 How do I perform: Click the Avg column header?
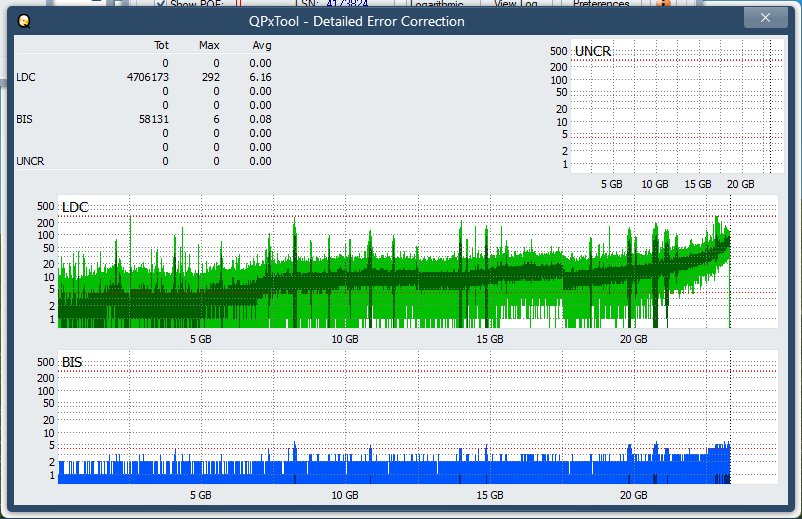(x=262, y=45)
